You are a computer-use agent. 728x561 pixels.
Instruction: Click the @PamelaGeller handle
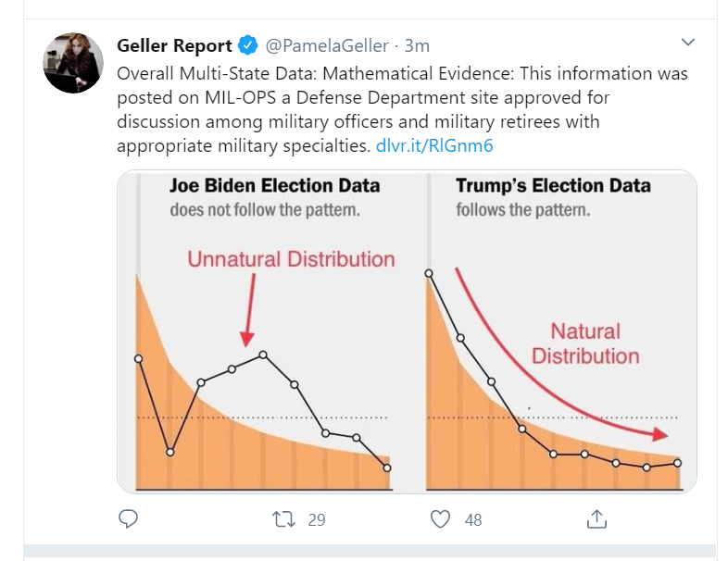point(327,45)
